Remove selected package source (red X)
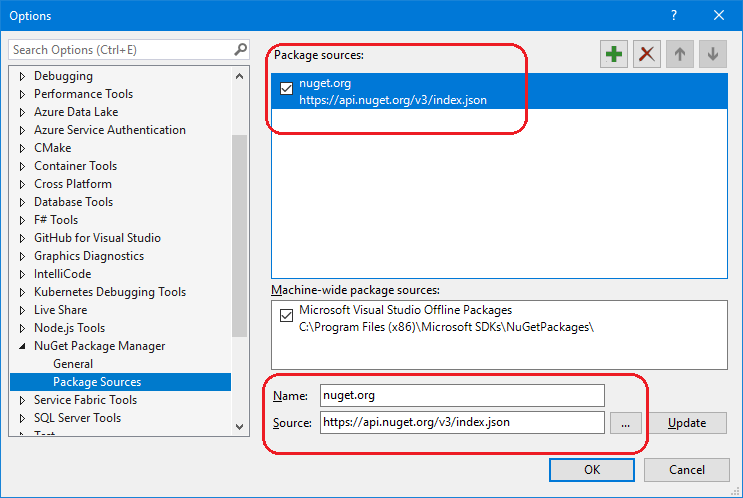Viewport: 743px width, 498px height. [x=647, y=54]
